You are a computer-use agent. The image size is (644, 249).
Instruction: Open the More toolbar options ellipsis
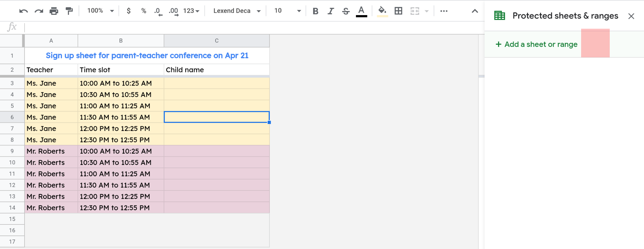pos(444,11)
